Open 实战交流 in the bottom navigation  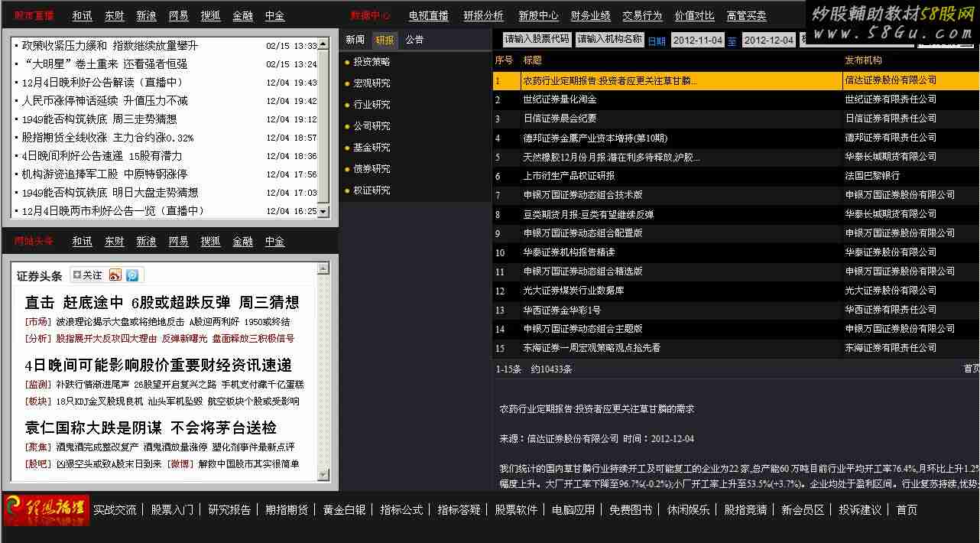(115, 510)
